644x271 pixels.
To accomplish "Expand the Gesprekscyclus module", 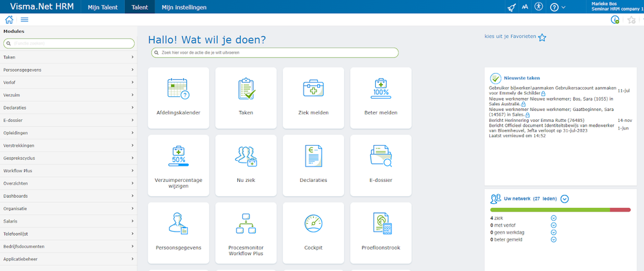I will [68, 158].
